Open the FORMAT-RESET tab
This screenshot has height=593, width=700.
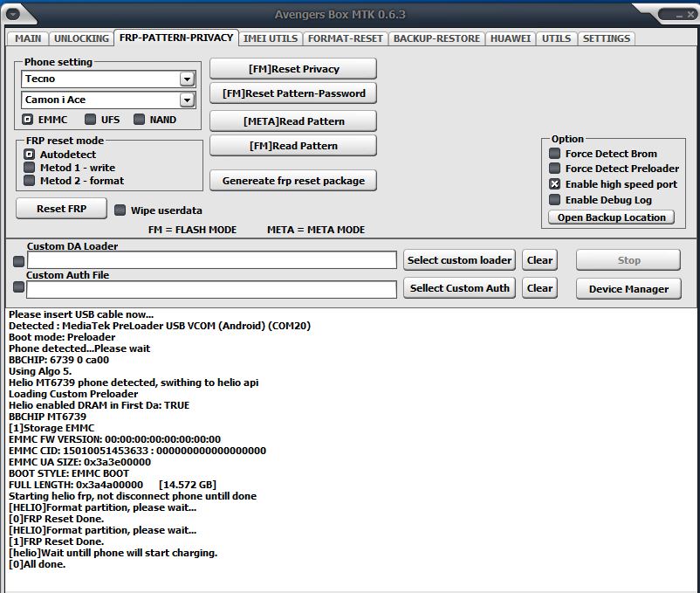pyautogui.click(x=345, y=38)
